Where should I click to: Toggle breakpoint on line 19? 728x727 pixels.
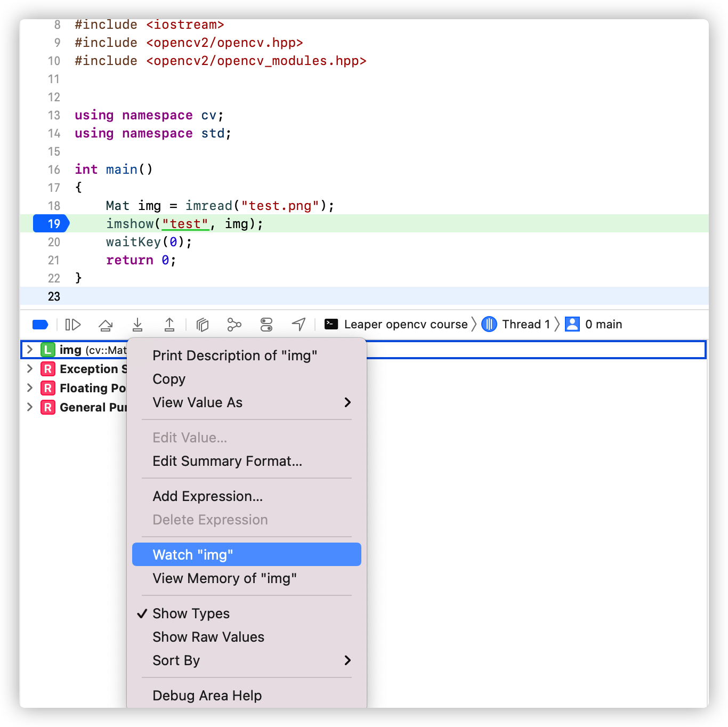pos(52,224)
